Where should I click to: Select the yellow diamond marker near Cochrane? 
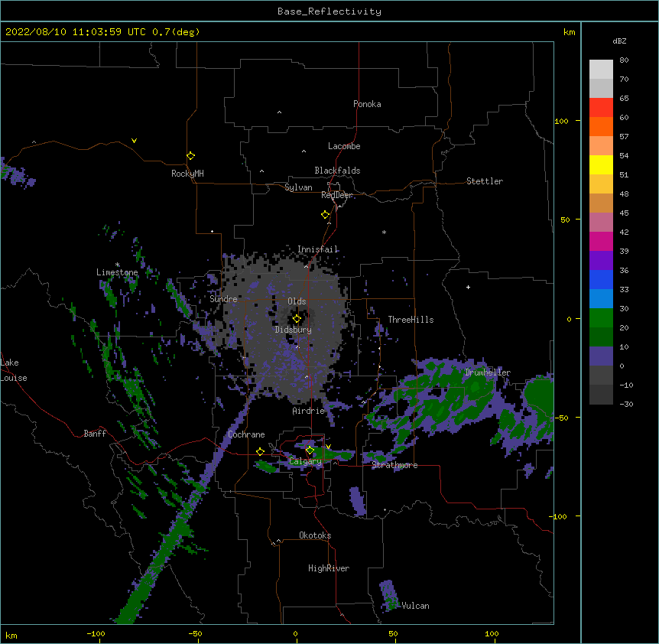[x=260, y=451]
